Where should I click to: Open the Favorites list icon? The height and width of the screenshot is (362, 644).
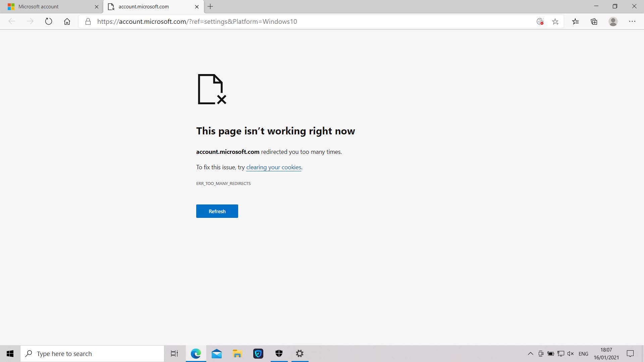576,21
